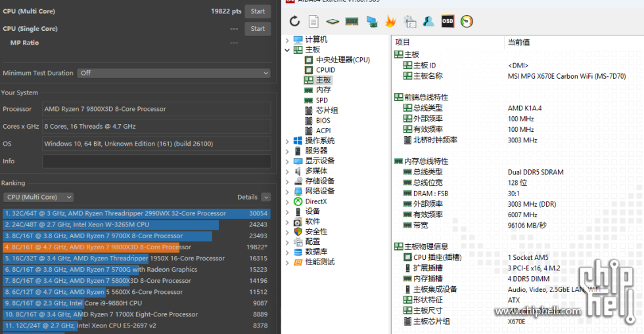This screenshot has height=334, width=644.
Task: Select 安全性 tree item
Action: [316, 232]
